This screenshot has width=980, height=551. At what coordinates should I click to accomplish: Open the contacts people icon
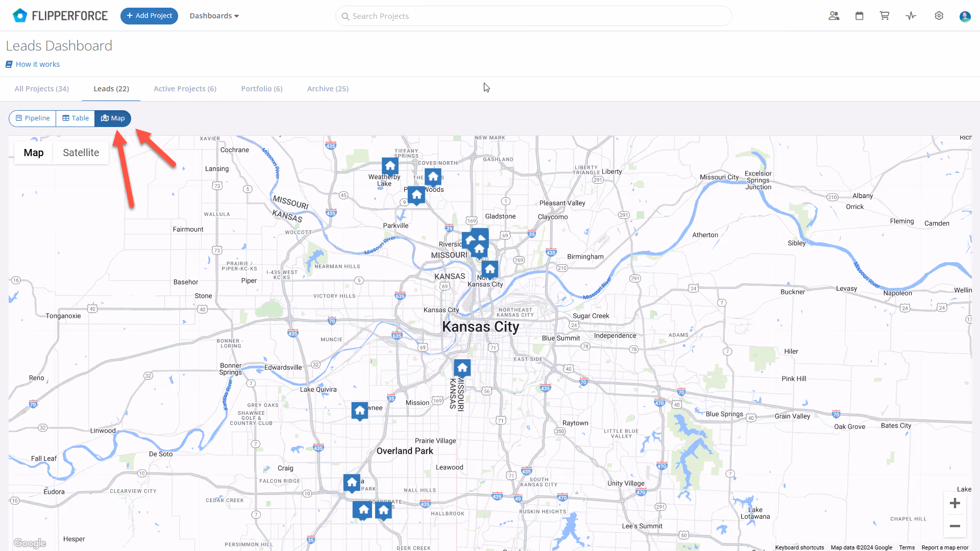834,16
